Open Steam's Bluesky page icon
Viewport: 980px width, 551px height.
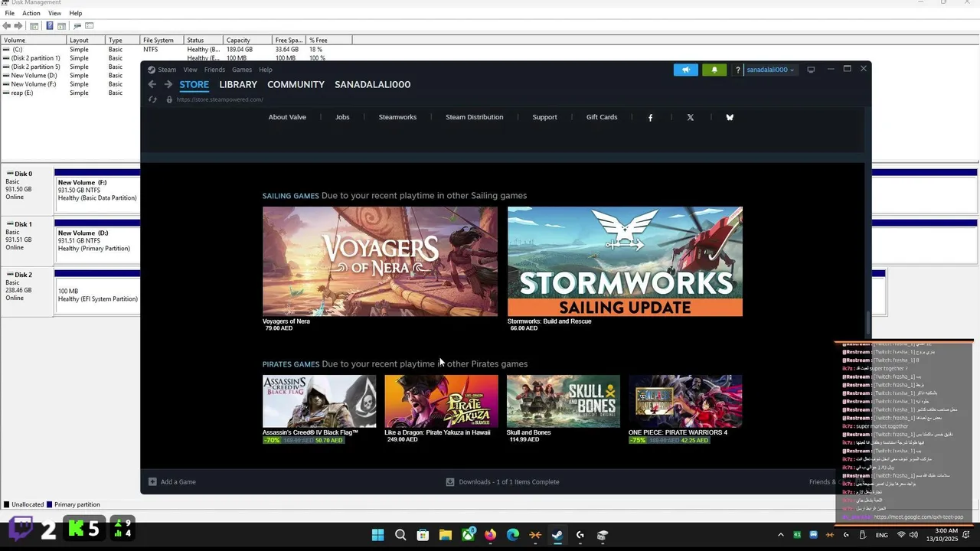pyautogui.click(x=730, y=117)
